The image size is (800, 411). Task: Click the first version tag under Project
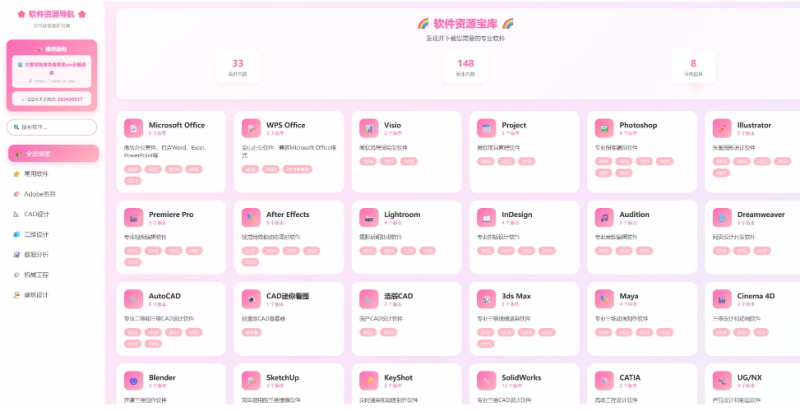(x=486, y=161)
